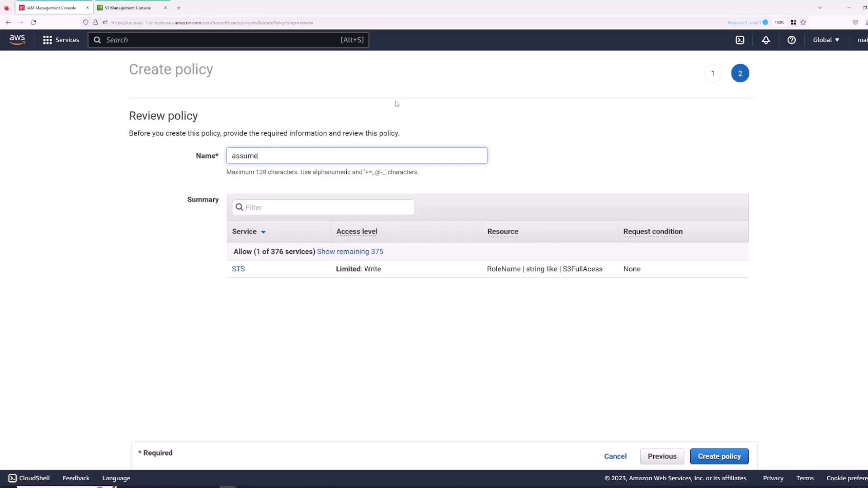Open AWS CloudShell icon in top navigation bar
Viewport: 868px width, 488px height.
click(740, 40)
